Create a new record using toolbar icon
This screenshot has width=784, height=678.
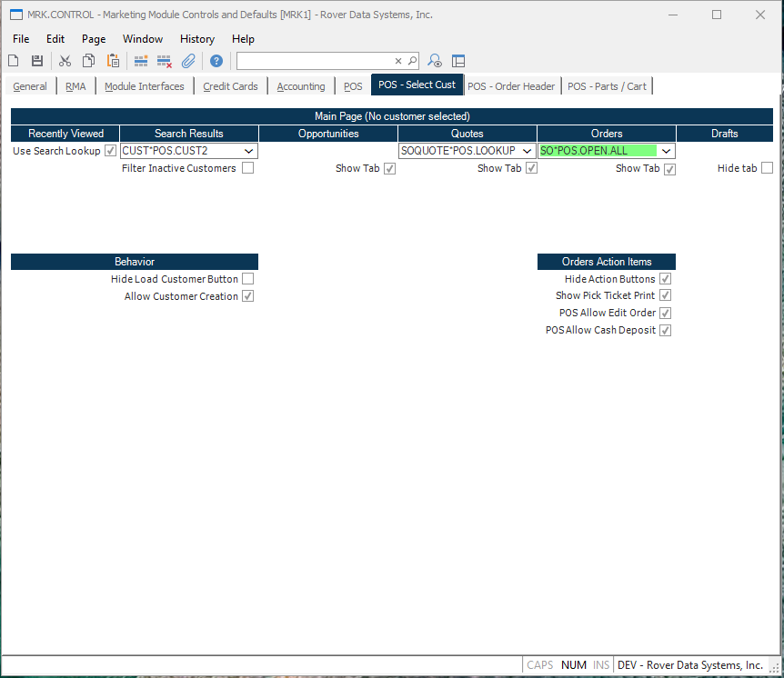point(13,60)
